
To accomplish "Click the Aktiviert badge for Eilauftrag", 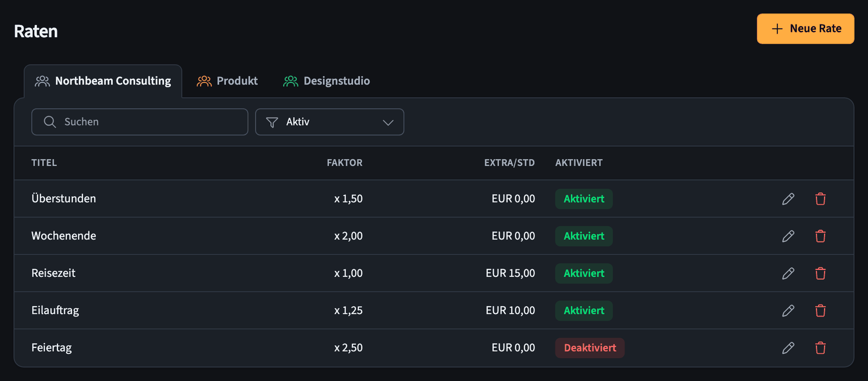I will click(584, 311).
